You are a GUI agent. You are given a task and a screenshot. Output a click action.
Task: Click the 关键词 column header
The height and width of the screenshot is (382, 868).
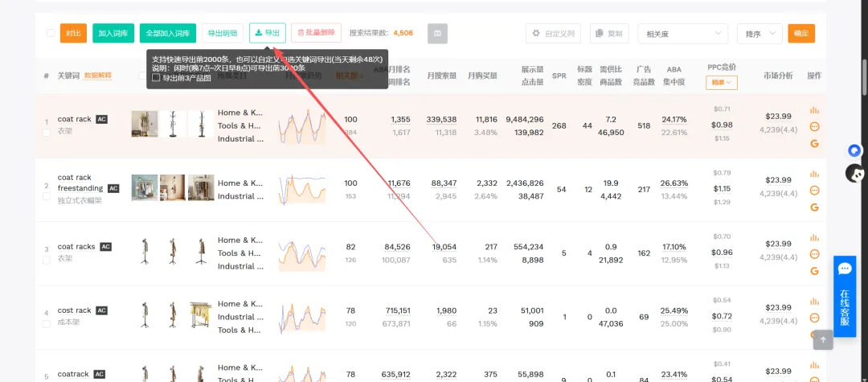pos(68,76)
